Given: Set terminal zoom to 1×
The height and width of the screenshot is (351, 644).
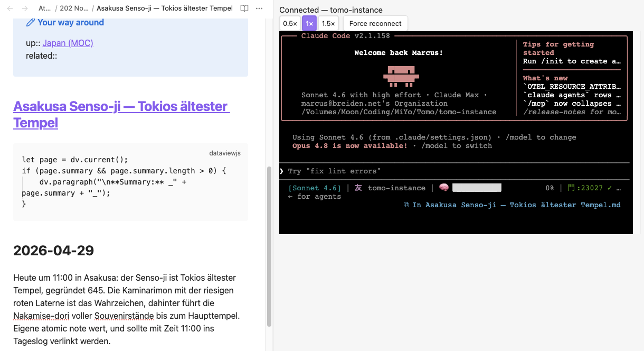Looking at the screenshot, I should (309, 23).
